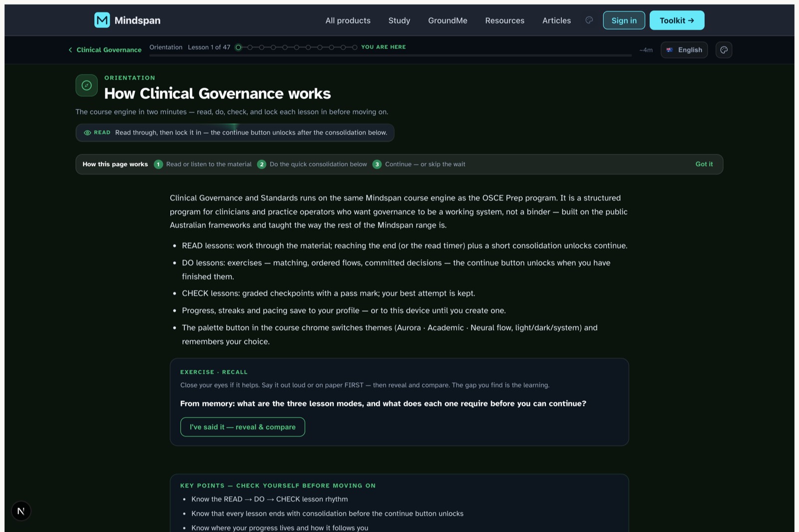Screen dimensions: 799x532
Task: Open the Toolkit button
Action: pos(677,20)
